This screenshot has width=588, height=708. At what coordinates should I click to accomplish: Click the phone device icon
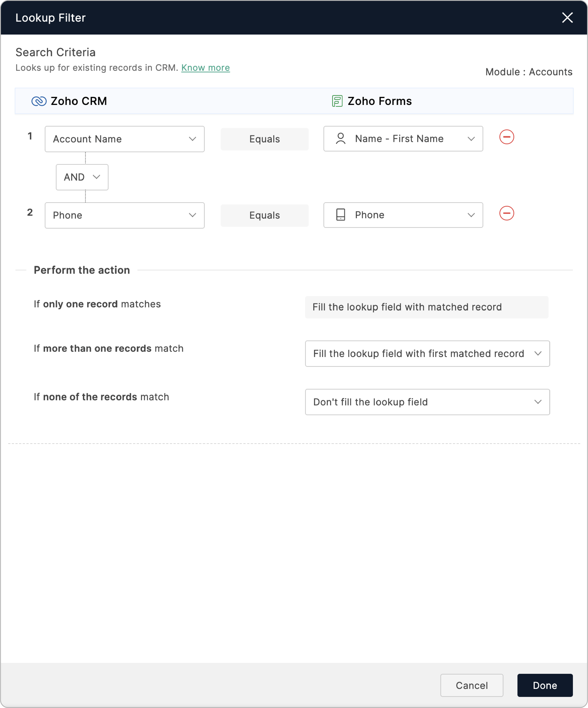[x=340, y=215]
